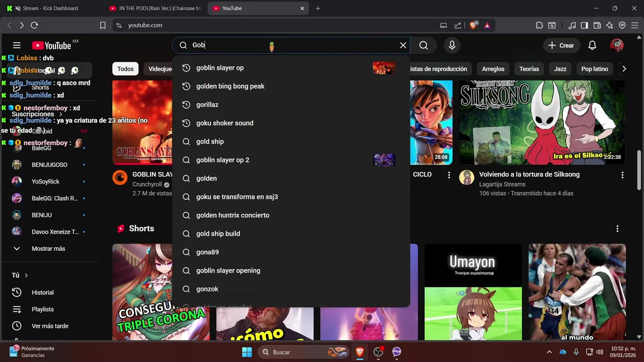Image resolution: width=644 pixels, height=362 pixels.
Task: Open the Brave Wallet icon
Action: (597, 25)
